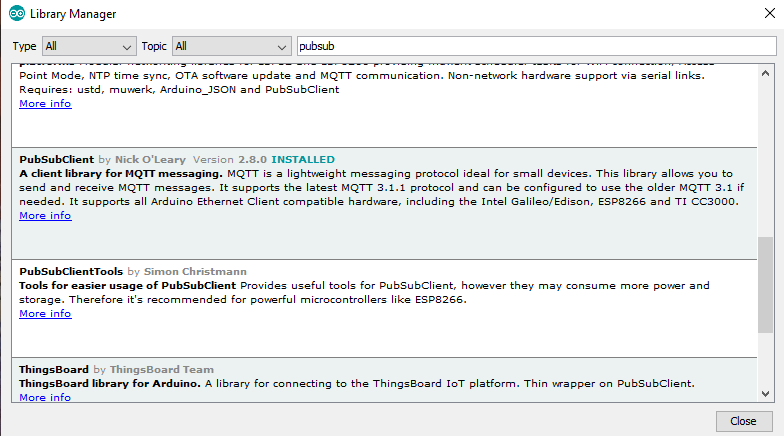Click the INSTALLED status label
Screen dimensions: 784x436
[x=303, y=160]
